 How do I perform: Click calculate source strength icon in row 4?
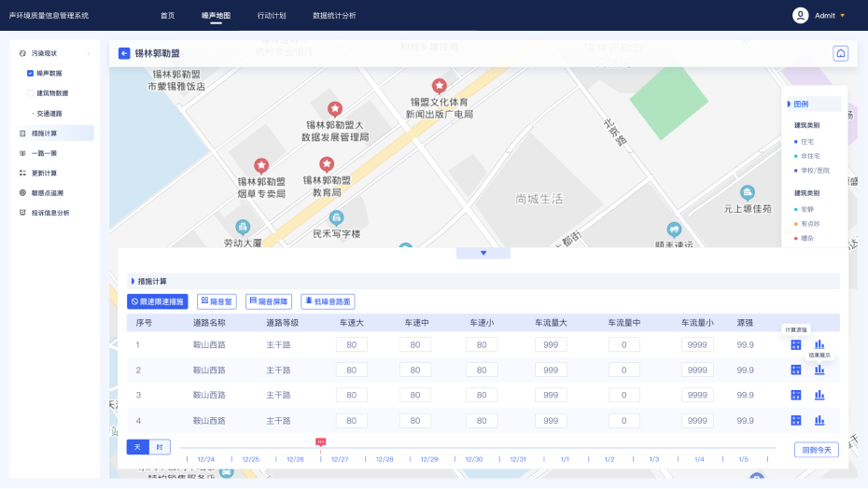[x=796, y=420]
